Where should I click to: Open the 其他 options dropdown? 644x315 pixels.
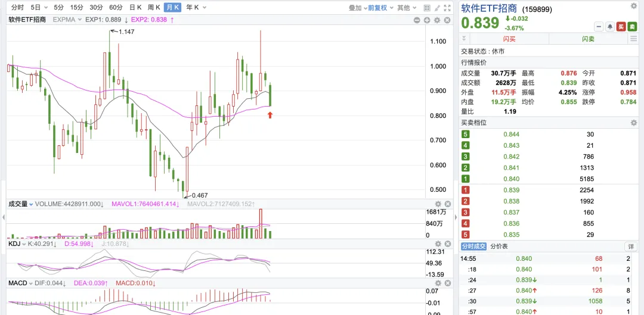pyautogui.click(x=407, y=7)
